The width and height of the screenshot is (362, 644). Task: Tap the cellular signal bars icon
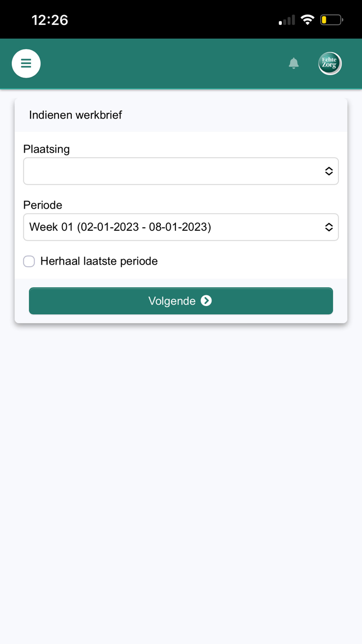tap(286, 21)
